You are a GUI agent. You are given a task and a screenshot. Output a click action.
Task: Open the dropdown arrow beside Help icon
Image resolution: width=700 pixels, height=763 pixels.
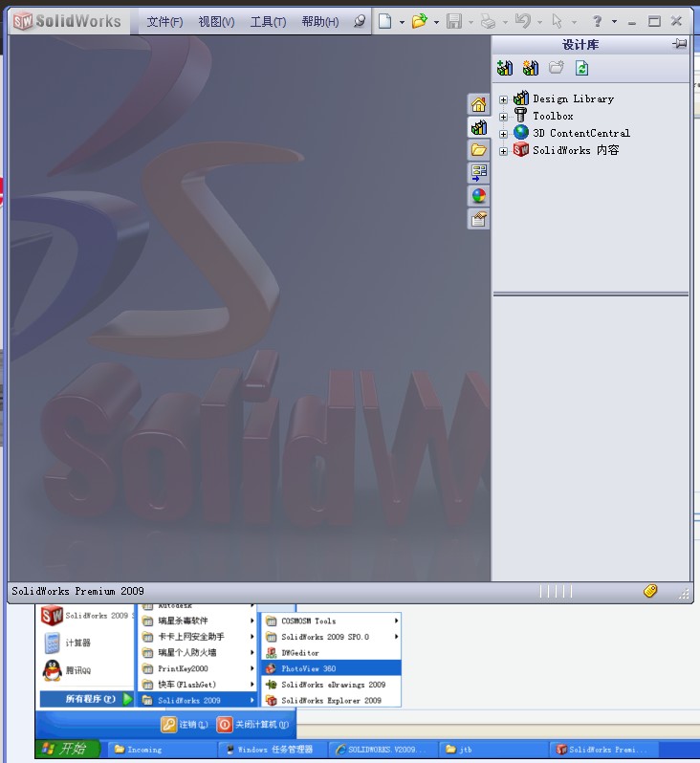(x=614, y=21)
